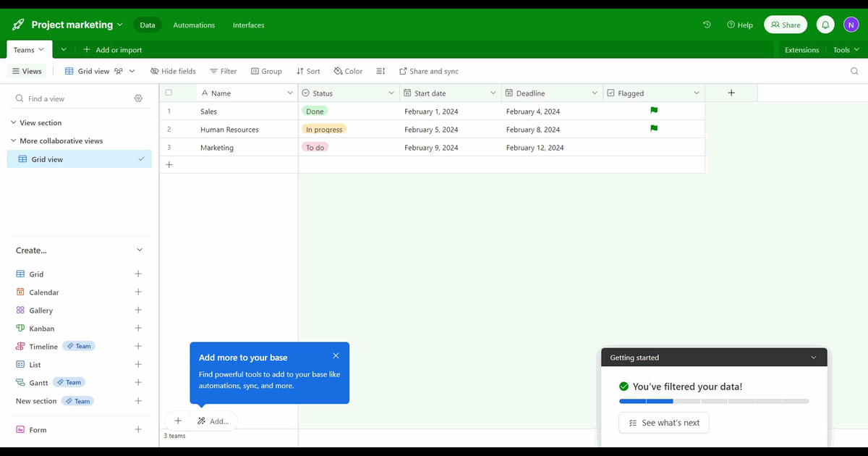Add a new Kanban view plus icon

click(138, 329)
